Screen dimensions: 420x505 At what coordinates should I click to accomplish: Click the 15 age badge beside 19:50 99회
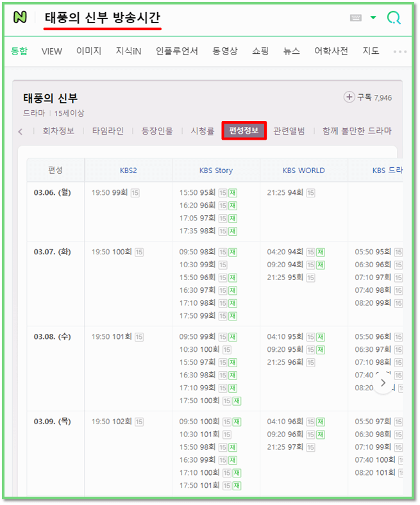(x=135, y=193)
